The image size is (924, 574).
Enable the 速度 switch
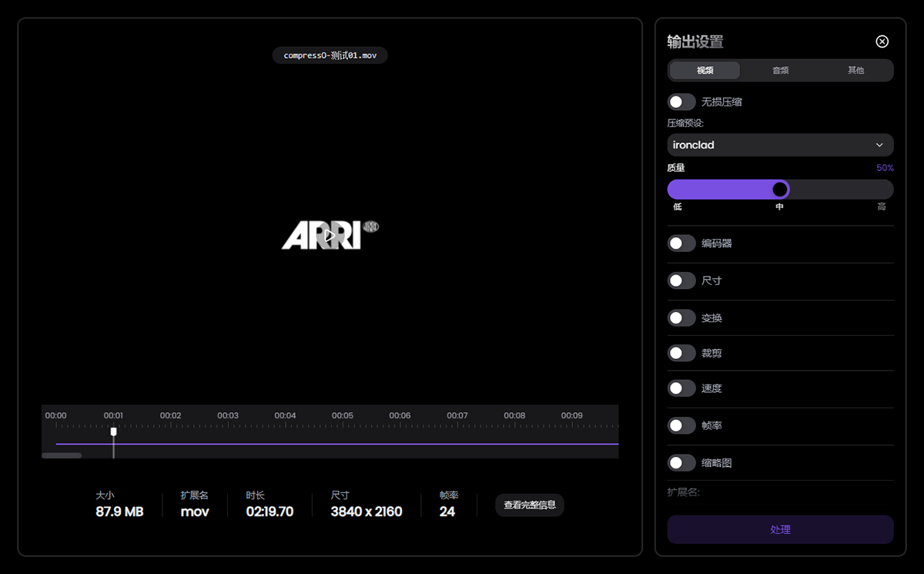681,388
